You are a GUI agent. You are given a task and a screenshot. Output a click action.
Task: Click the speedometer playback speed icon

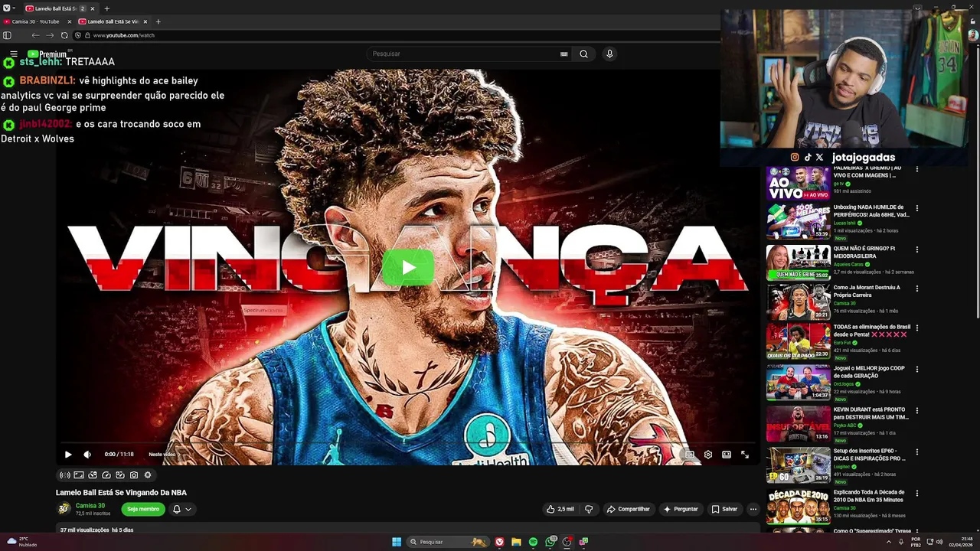106,475
